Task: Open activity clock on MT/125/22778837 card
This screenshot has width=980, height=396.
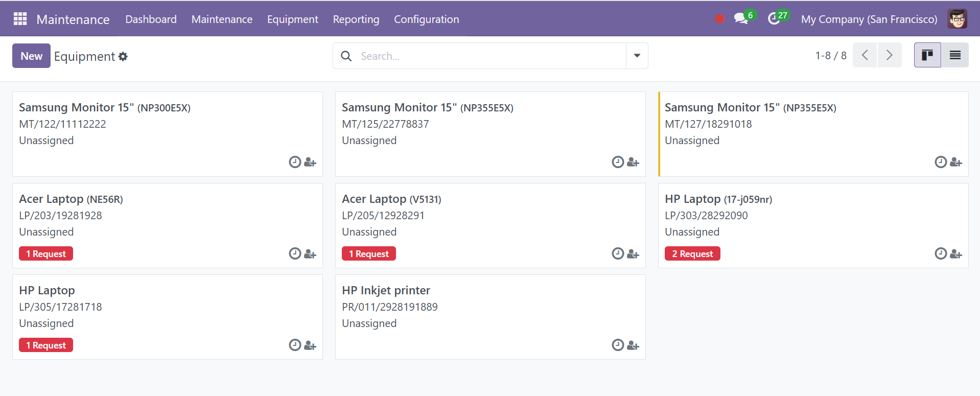Action: pyautogui.click(x=618, y=162)
